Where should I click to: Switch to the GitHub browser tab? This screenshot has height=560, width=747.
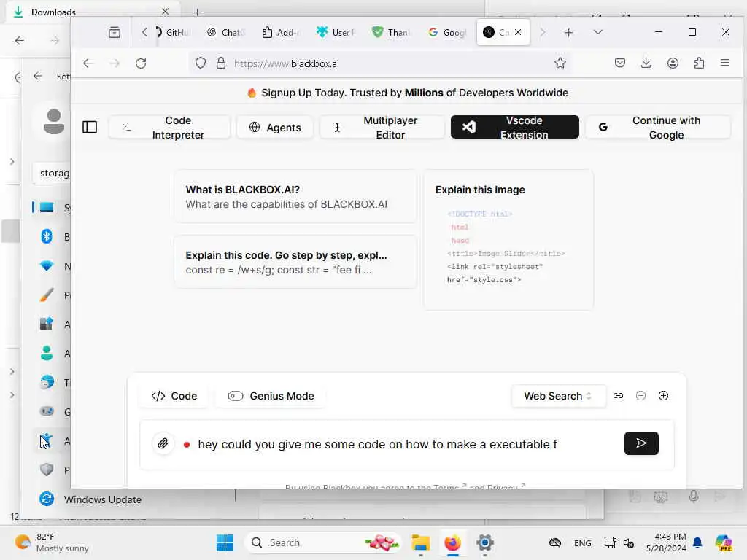[173, 32]
